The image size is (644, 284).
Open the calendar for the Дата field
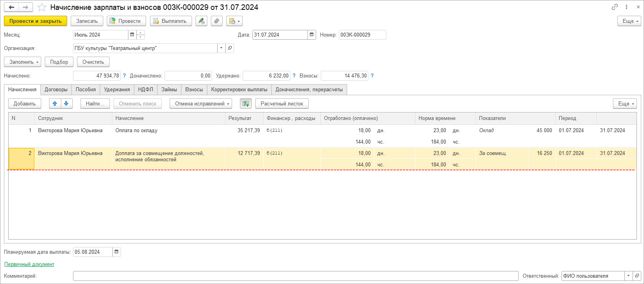[x=311, y=35]
